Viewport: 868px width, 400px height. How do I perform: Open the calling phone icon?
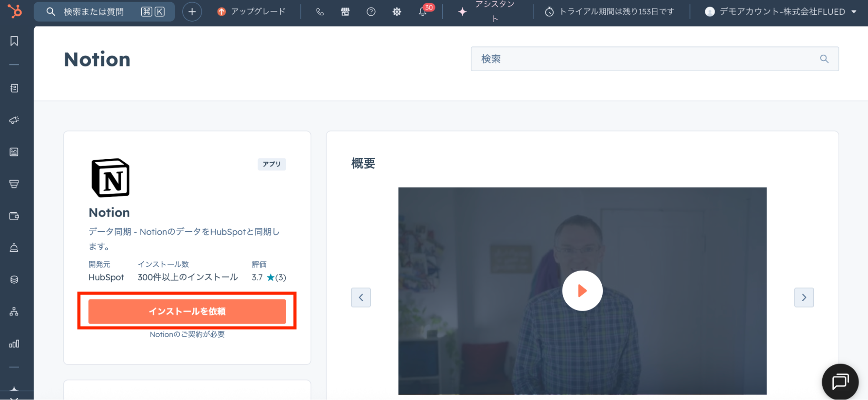[320, 12]
